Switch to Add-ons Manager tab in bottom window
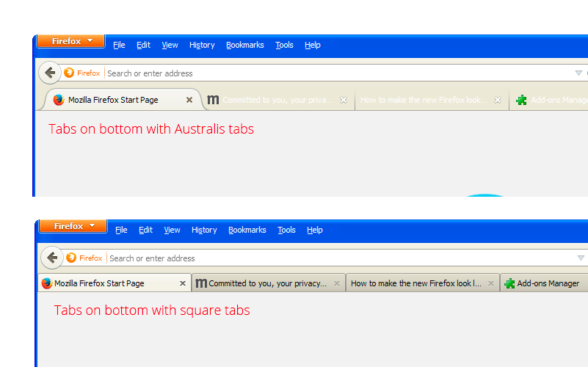 (545, 283)
